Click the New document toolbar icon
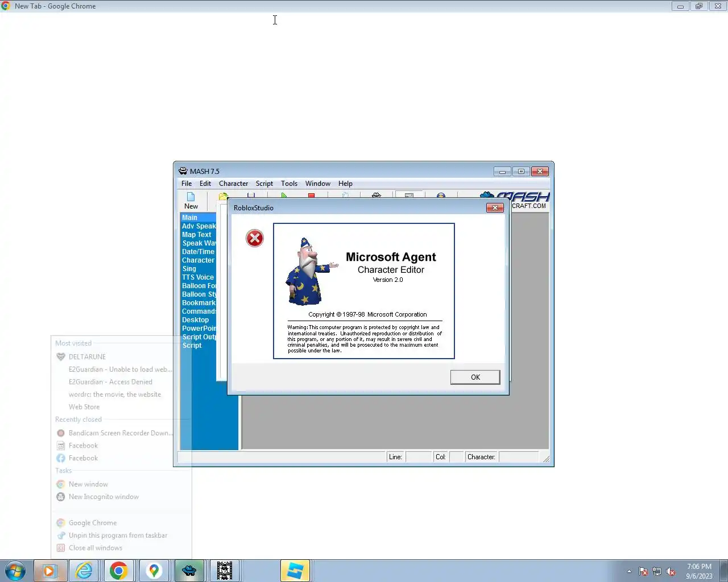This screenshot has width=728, height=582. coord(191,201)
